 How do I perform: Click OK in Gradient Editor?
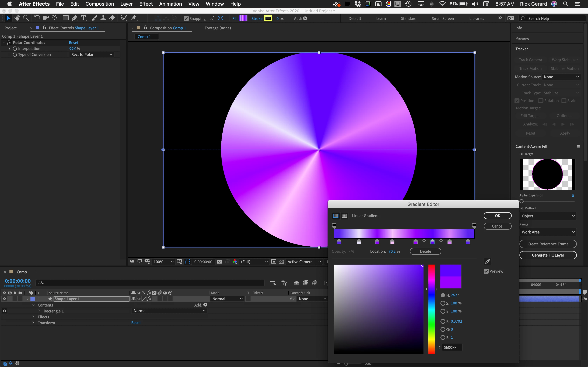click(x=497, y=215)
